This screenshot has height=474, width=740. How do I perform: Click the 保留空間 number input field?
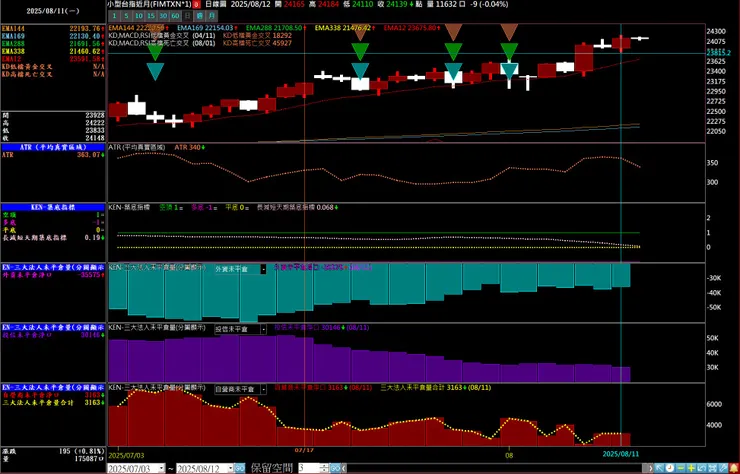coord(309,468)
